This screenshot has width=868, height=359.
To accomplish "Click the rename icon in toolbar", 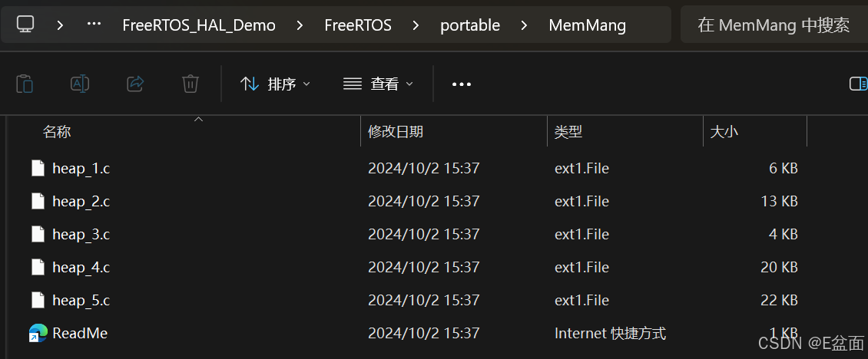I will [80, 84].
